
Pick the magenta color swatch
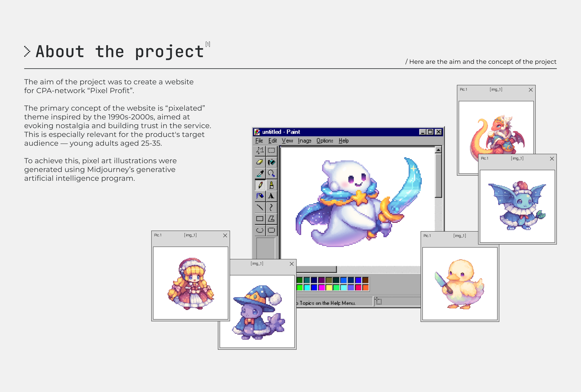(322, 288)
